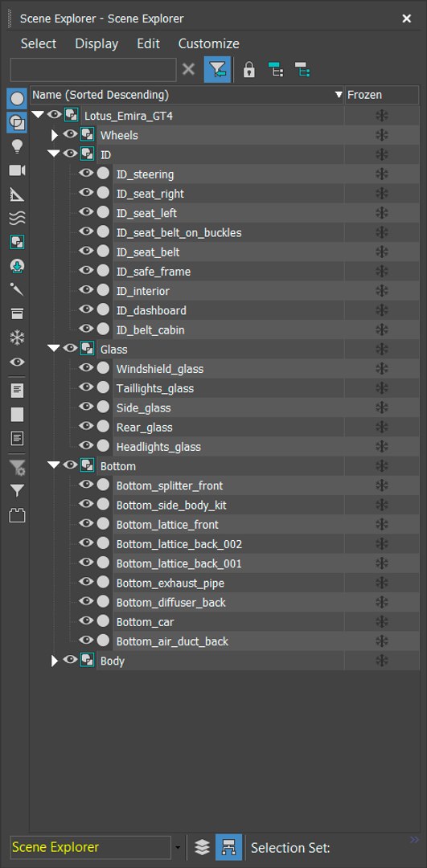
Task: Toggle Display Shapes filter icon
Action: 17,122
